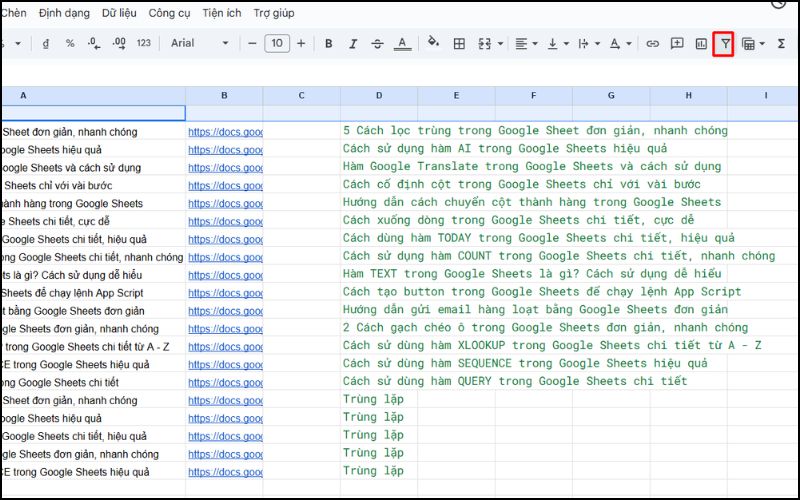The width and height of the screenshot is (800, 500).
Task: Insert a chart from toolbar
Action: tap(700, 44)
